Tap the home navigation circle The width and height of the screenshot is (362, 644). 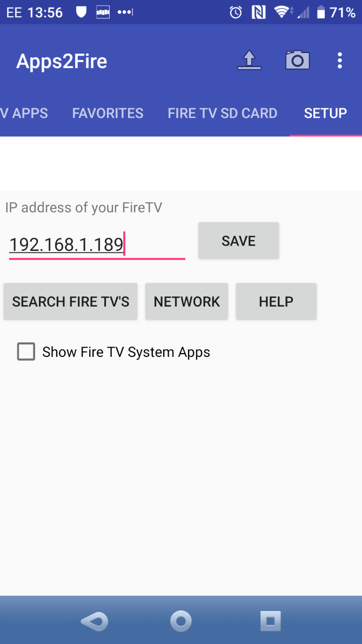(x=181, y=621)
